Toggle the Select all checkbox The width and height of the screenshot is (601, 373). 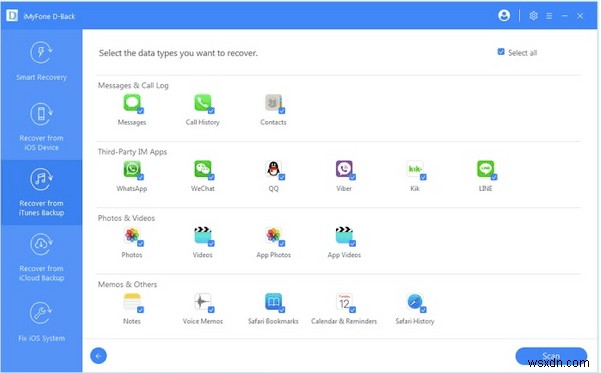501,52
